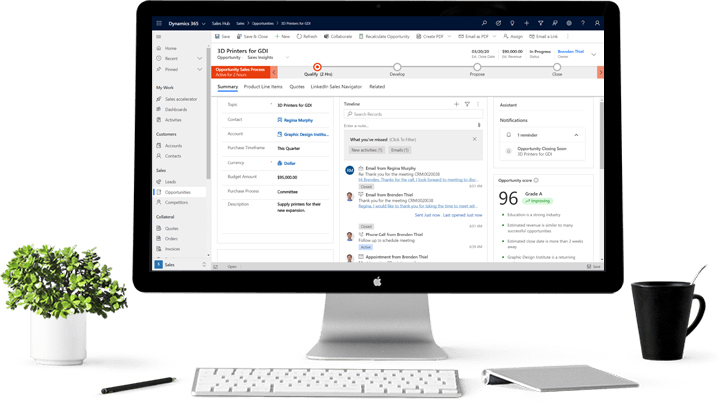Click previous stage arrow on process bar
Viewport: 720px width, 403px height.
[x=274, y=72]
